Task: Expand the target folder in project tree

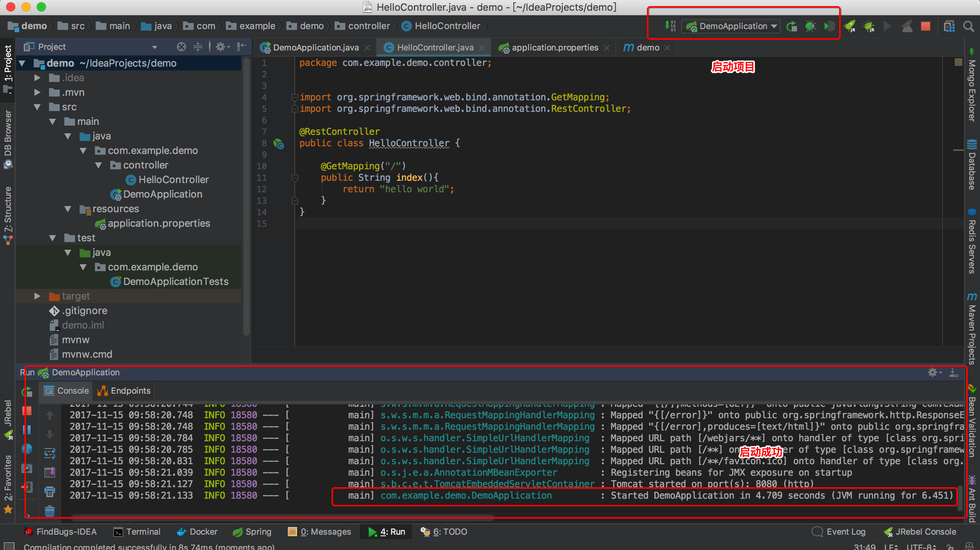Action: (37, 296)
